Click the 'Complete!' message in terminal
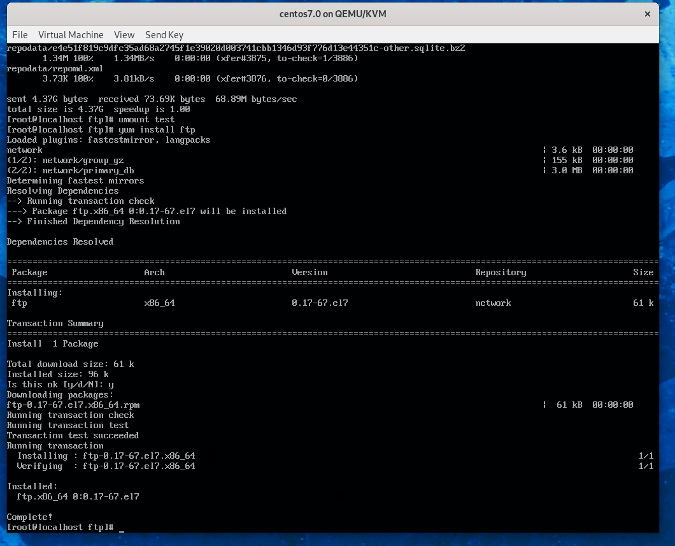Image resolution: width=675 pixels, height=546 pixels. [28, 516]
